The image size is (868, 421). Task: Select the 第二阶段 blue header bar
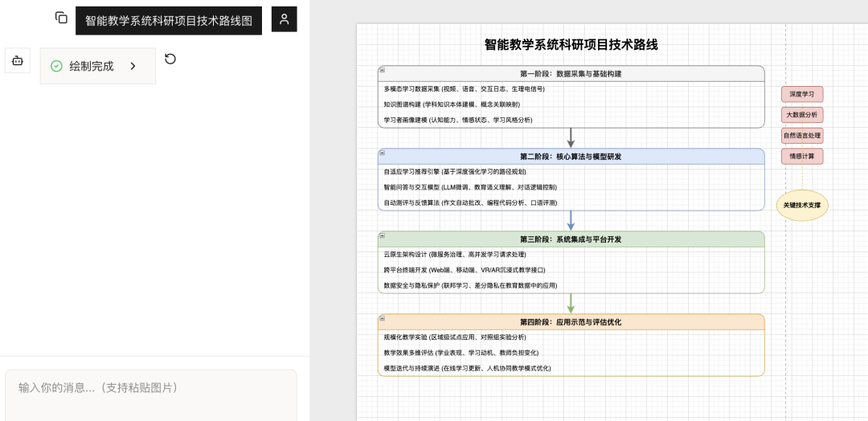(x=571, y=157)
